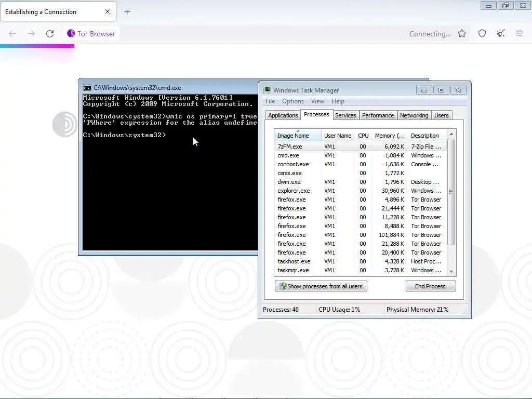This screenshot has width=532, height=399.
Task: Sort processes by Memory column header
Action: pos(390,136)
